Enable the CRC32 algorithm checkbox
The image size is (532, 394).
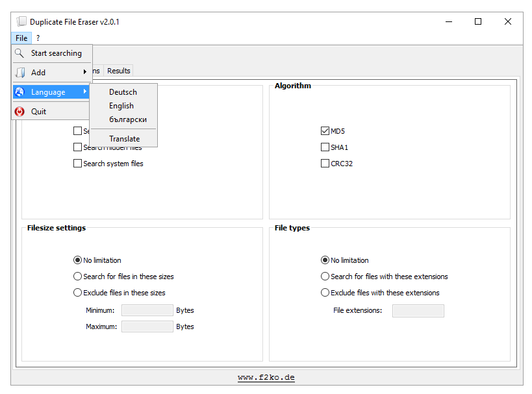click(x=325, y=164)
